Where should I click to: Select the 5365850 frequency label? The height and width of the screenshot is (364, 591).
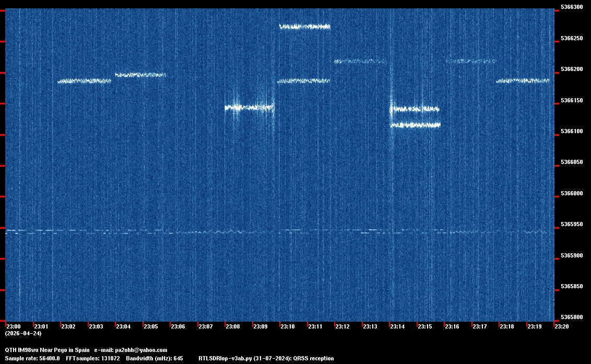[572, 287]
